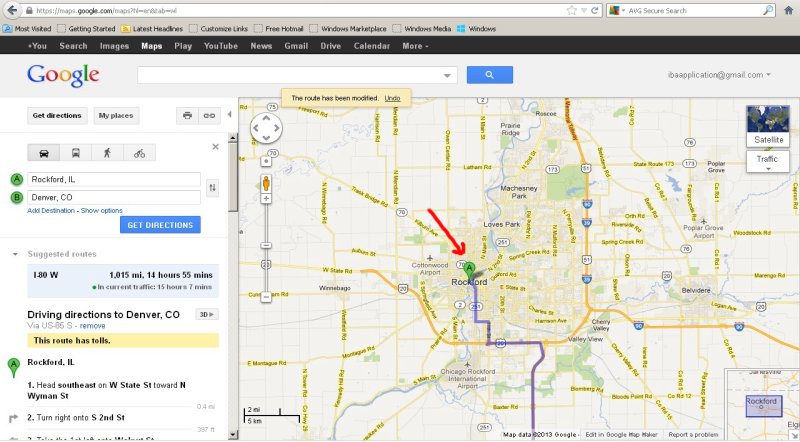Open Images in Google bar
The image size is (800, 442).
click(x=114, y=46)
